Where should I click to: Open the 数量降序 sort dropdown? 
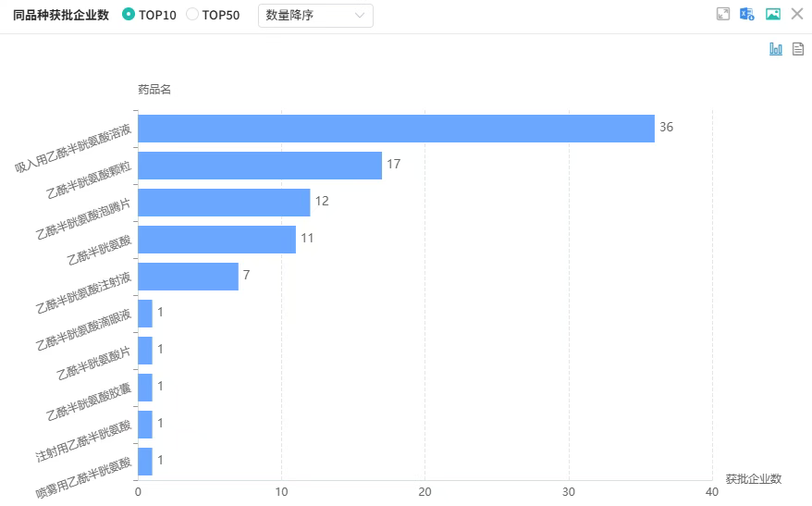314,15
